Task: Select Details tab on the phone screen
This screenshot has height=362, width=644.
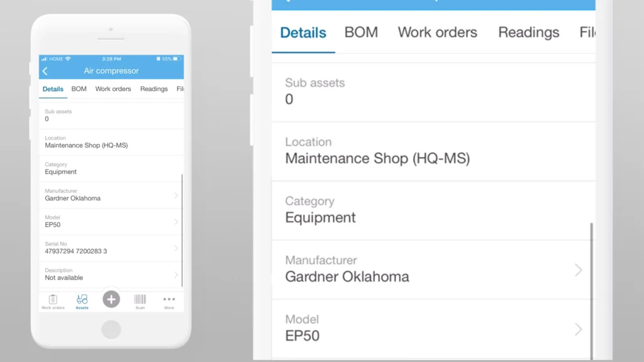Action: pos(53,89)
